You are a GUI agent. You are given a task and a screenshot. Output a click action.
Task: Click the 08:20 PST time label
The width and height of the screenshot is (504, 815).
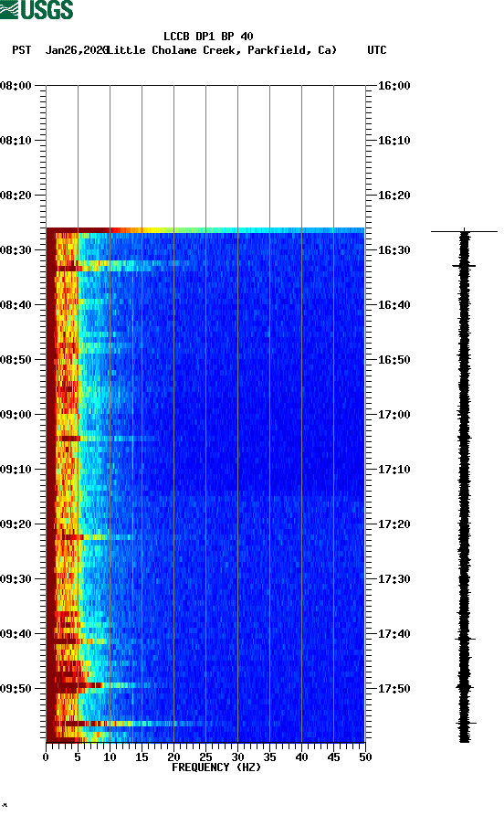(16, 196)
